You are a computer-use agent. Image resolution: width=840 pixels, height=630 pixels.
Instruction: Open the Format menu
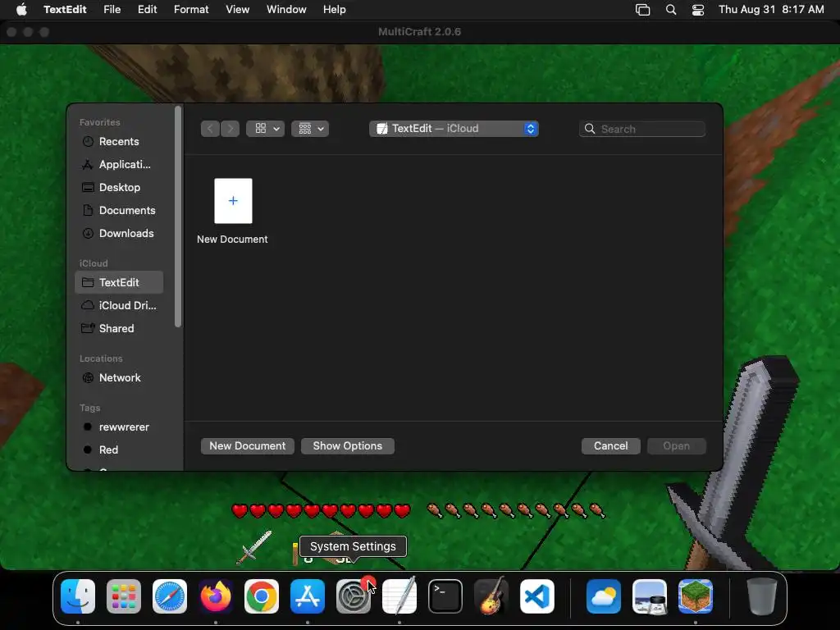(191, 10)
